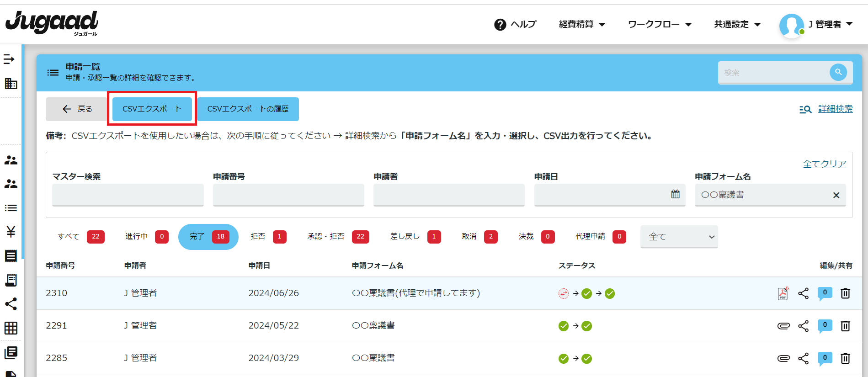Click the CSVエクスポート button

(x=152, y=109)
